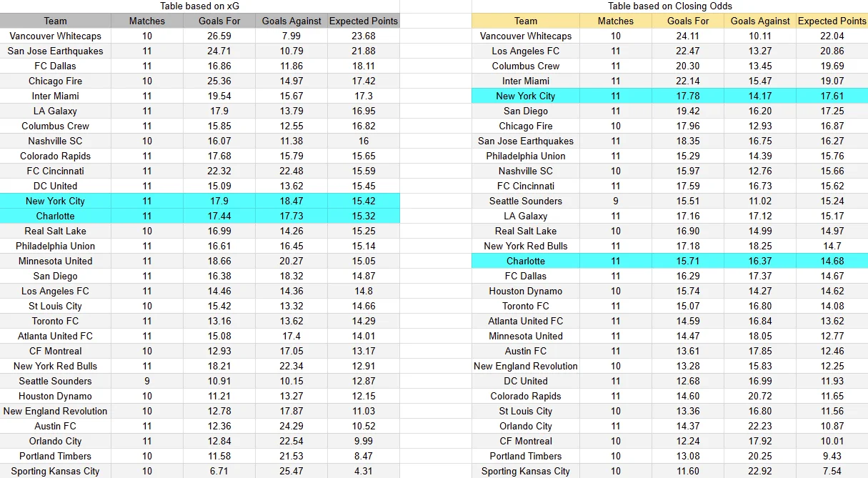This screenshot has height=478, width=868.
Task: Click highlighted Charlotte in the xG table
Action: click(x=56, y=216)
